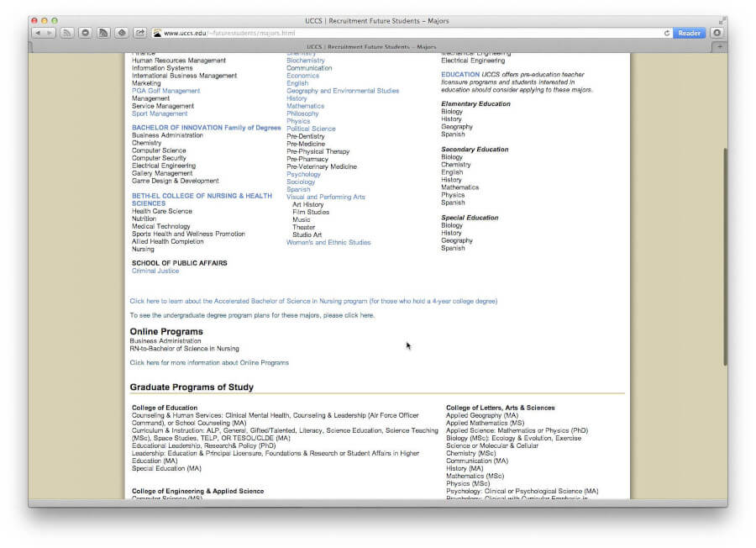This screenshot has width=756, height=548.
Task: Click the Computer Security entry
Action: coord(159,158)
